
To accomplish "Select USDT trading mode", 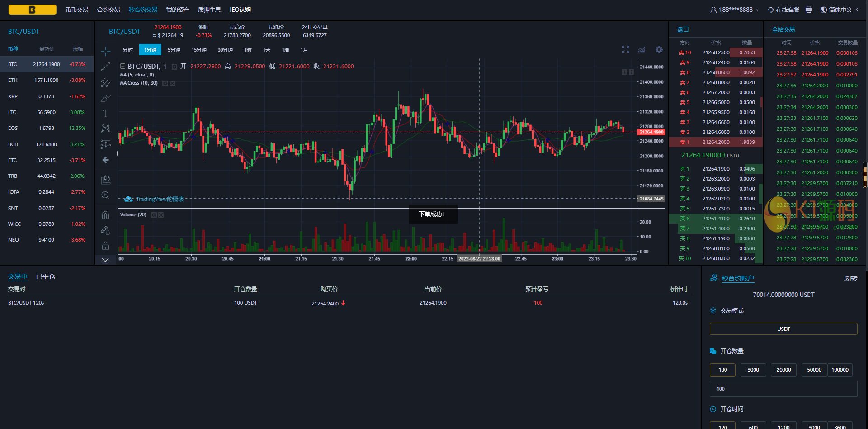I will (x=783, y=329).
